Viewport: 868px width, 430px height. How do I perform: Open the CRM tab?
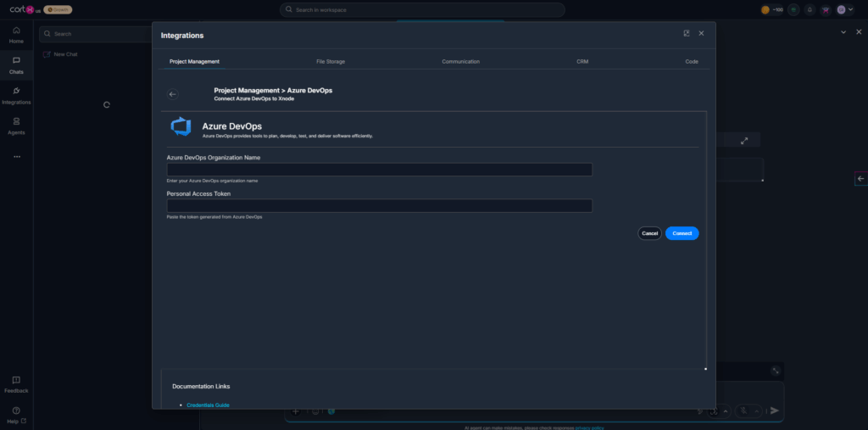point(582,62)
